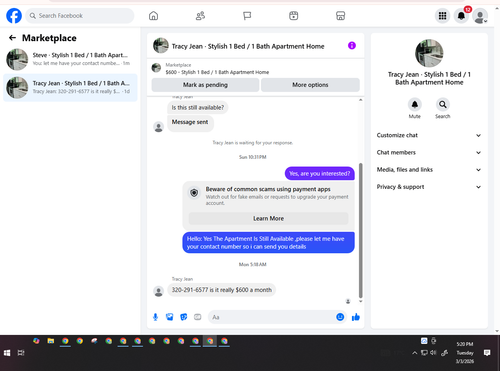Click the '320-291-6577' message bubble

coord(222,290)
